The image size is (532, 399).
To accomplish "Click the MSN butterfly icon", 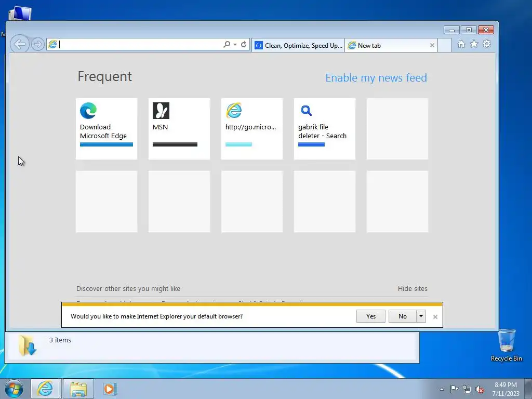I will tap(161, 111).
